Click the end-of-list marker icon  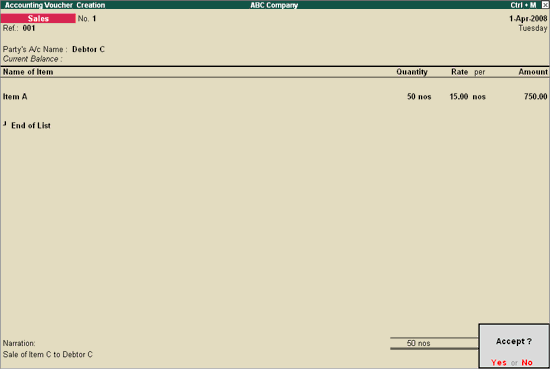pyautogui.click(x=5, y=123)
